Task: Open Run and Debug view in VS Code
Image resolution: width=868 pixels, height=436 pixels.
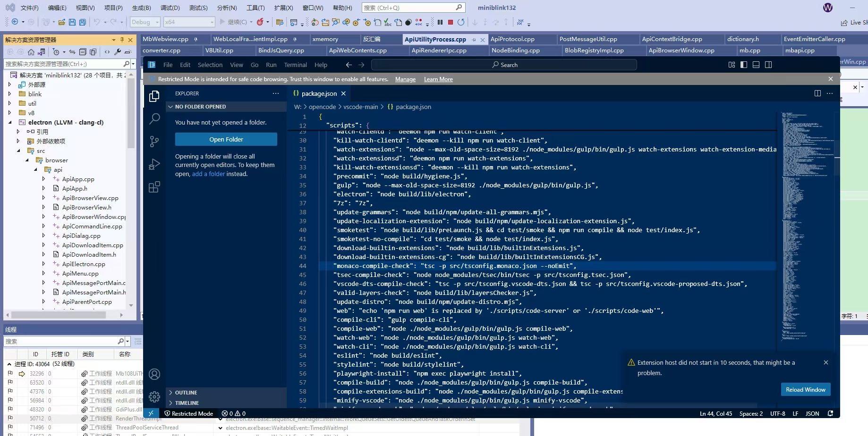Action: tap(154, 164)
